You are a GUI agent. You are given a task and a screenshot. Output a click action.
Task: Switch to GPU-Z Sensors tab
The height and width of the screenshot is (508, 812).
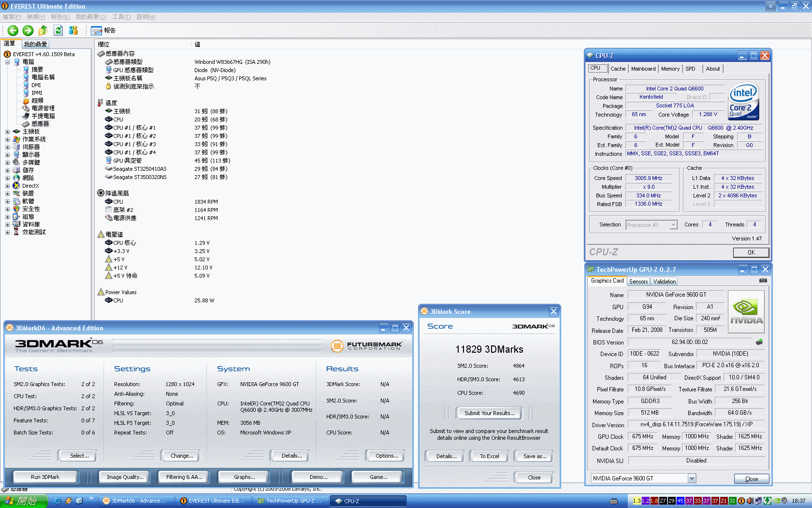click(638, 281)
